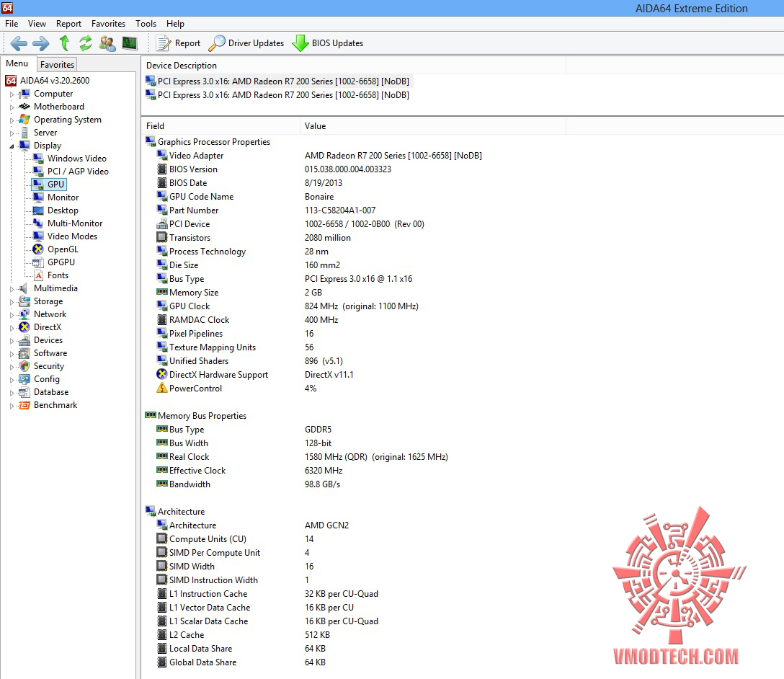The width and height of the screenshot is (784, 679).
Task: Expand the Multimedia tree node
Action: point(12,288)
